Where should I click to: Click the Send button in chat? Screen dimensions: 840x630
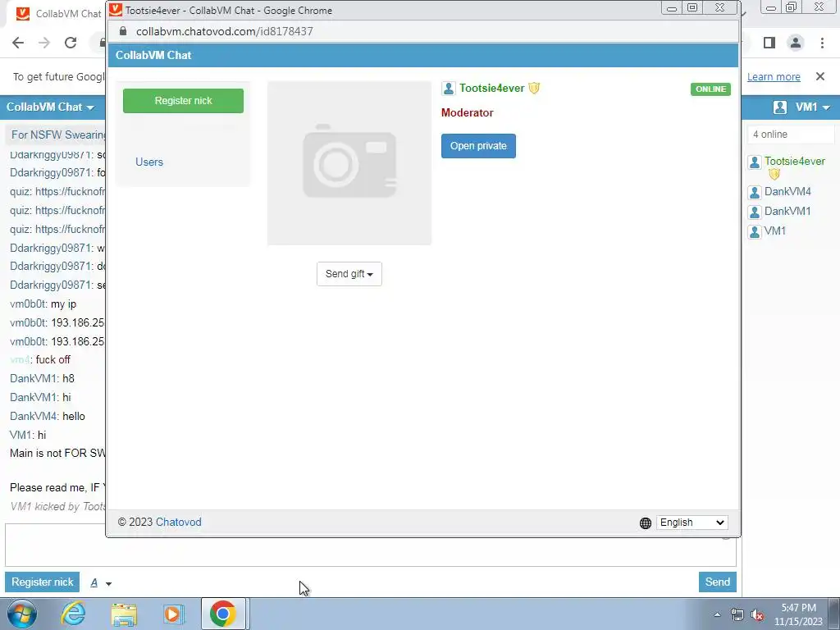717,582
